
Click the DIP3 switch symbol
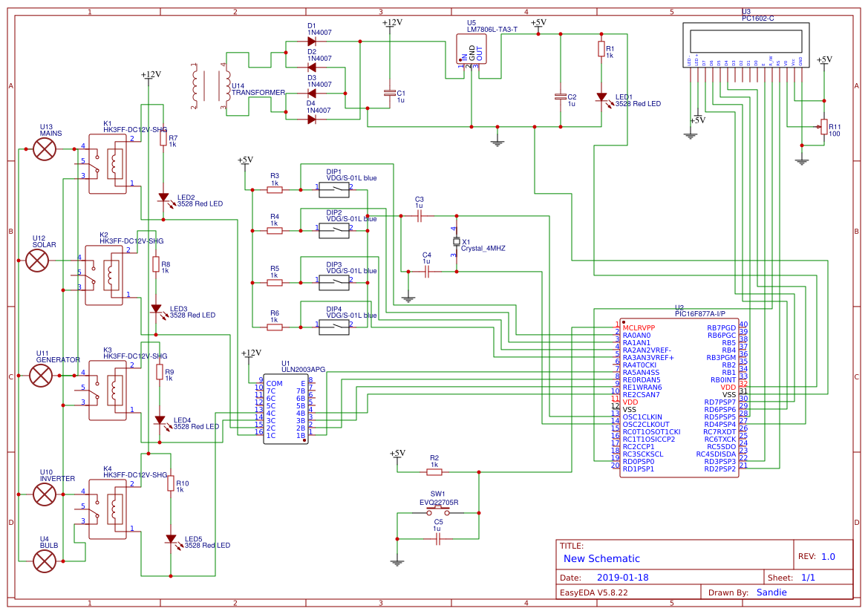coord(334,283)
